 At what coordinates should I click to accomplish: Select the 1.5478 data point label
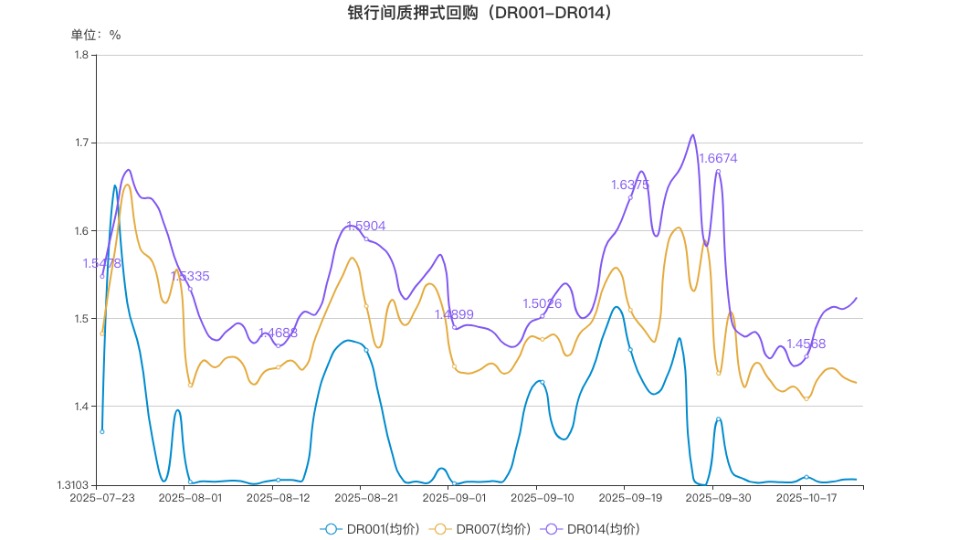pyautogui.click(x=102, y=264)
